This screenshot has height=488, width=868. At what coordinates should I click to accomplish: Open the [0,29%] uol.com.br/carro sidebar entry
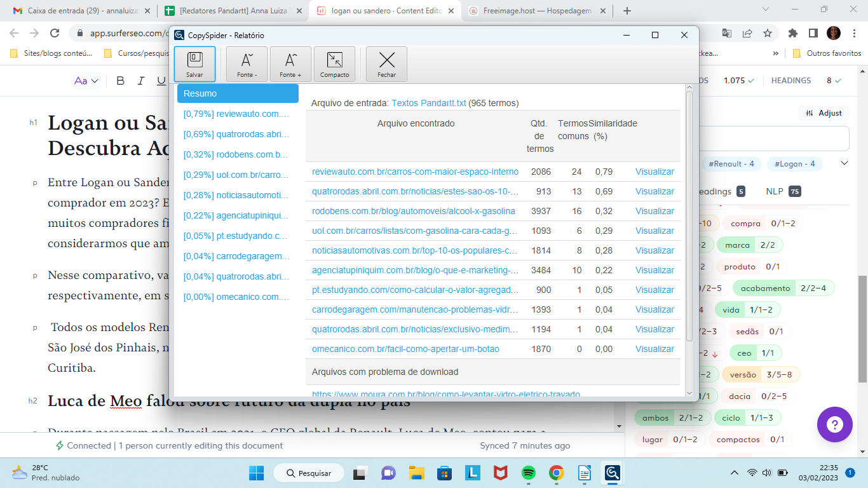tap(236, 175)
